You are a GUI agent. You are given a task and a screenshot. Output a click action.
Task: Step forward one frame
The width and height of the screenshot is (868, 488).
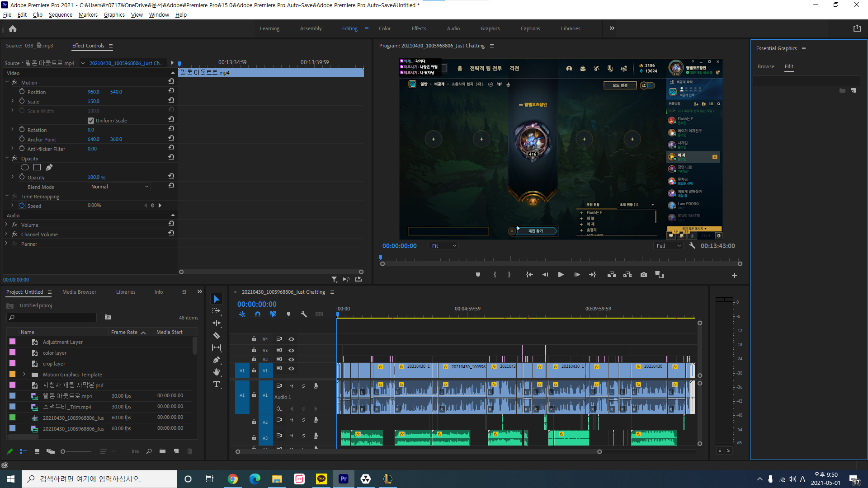click(x=577, y=275)
